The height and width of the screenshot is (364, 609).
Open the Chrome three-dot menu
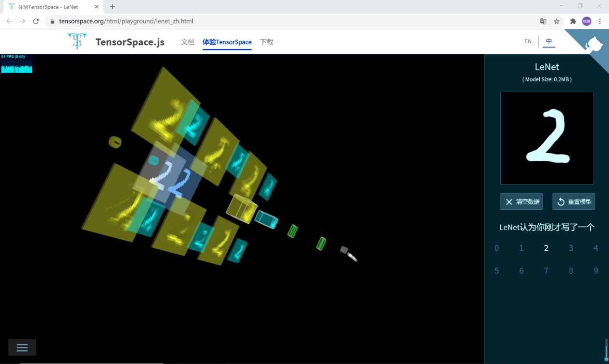pos(600,21)
